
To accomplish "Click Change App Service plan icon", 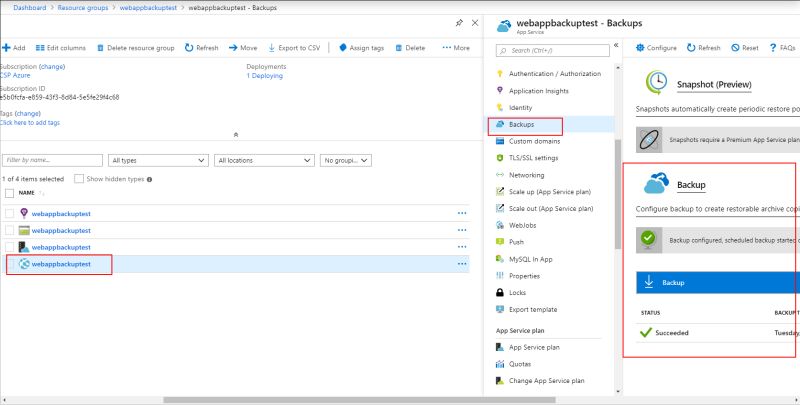I will [500, 381].
